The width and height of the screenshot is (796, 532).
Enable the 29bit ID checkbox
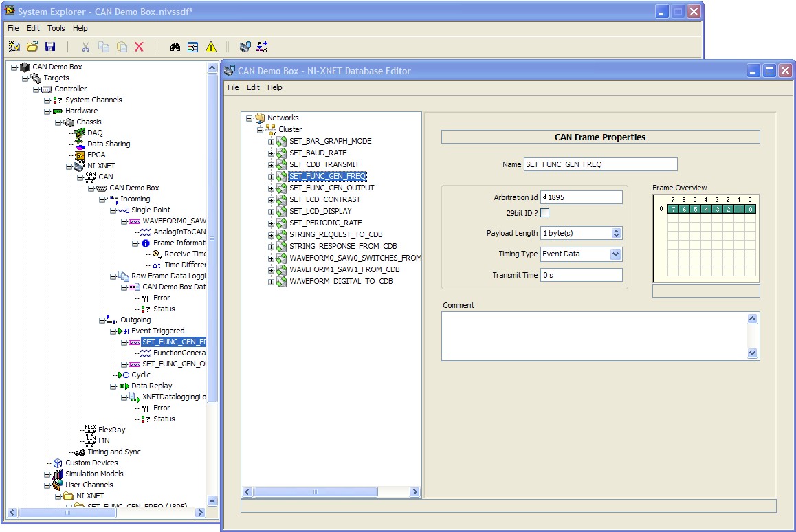tap(544, 212)
